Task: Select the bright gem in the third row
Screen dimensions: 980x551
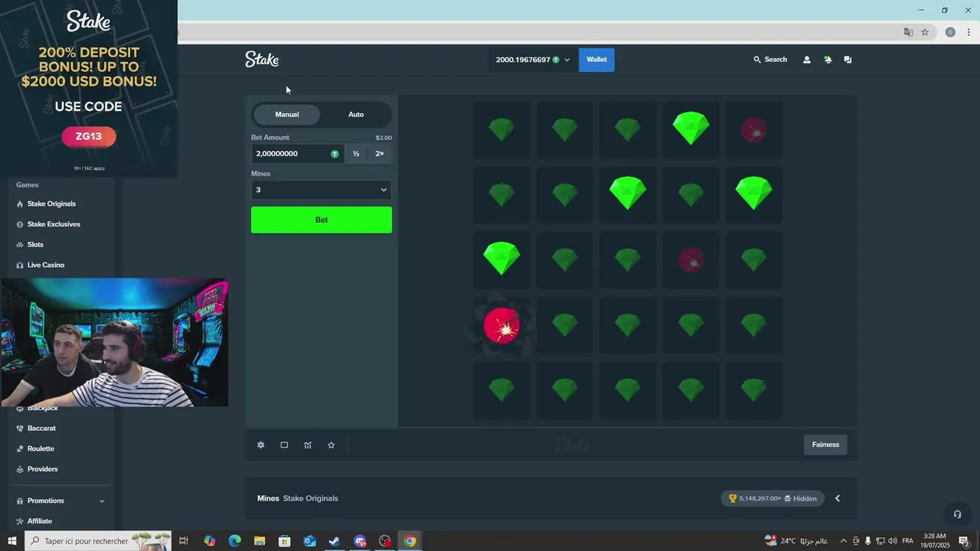Action: [x=501, y=259]
